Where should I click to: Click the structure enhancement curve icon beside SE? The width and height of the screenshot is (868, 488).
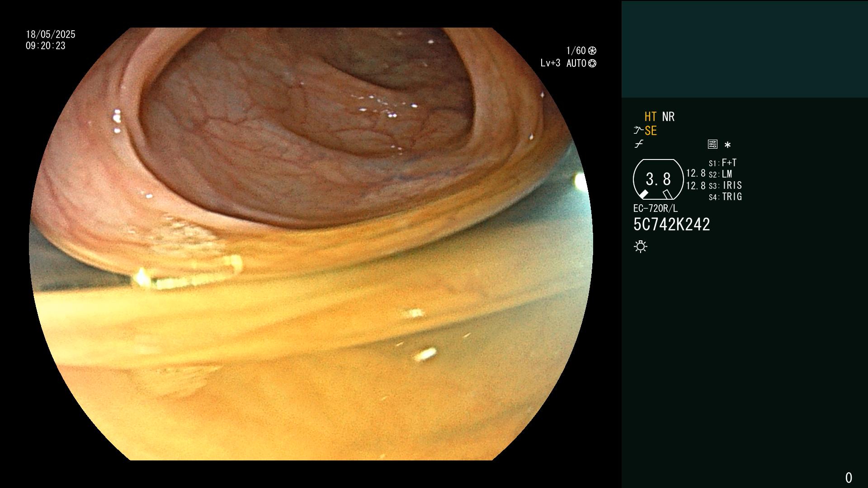click(x=638, y=131)
